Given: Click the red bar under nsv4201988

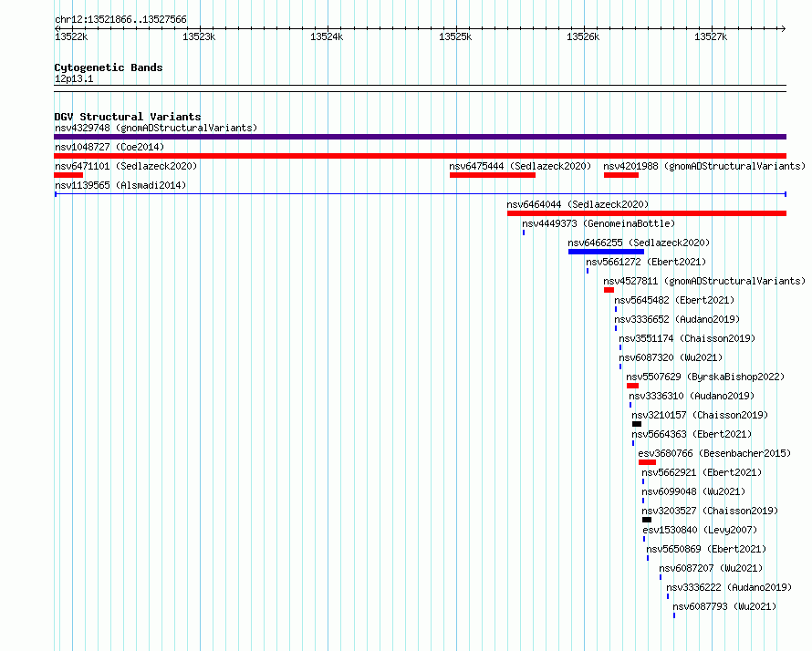Looking at the screenshot, I should tap(621, 175).
